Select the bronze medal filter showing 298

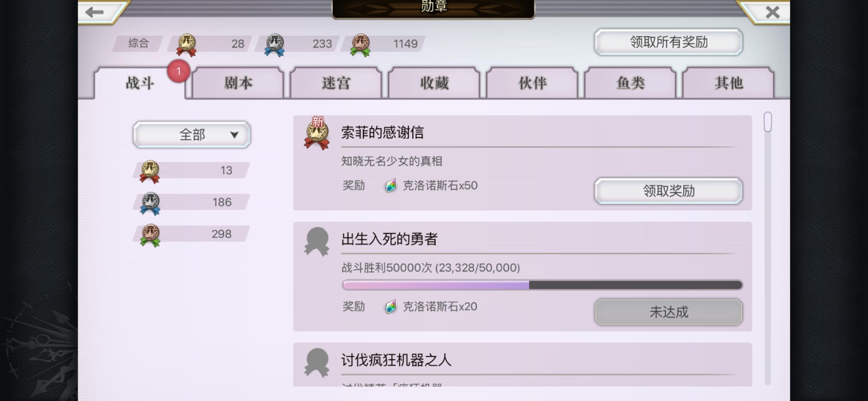[x=191, y=234]
